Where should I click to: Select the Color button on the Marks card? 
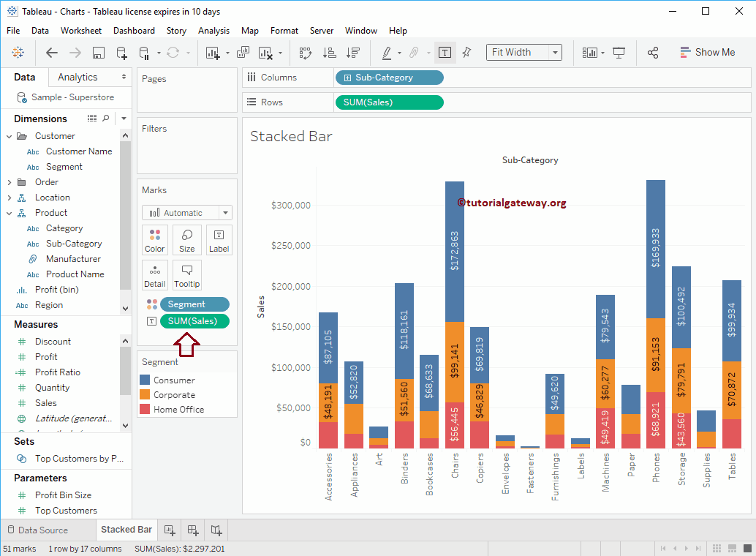(x=154, y=240)
